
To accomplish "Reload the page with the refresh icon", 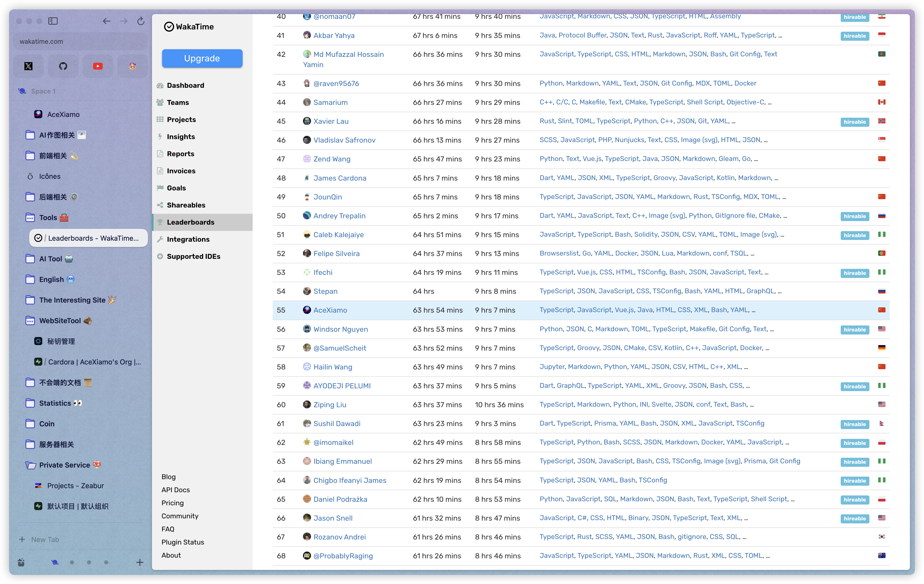I will pos(141,21).
